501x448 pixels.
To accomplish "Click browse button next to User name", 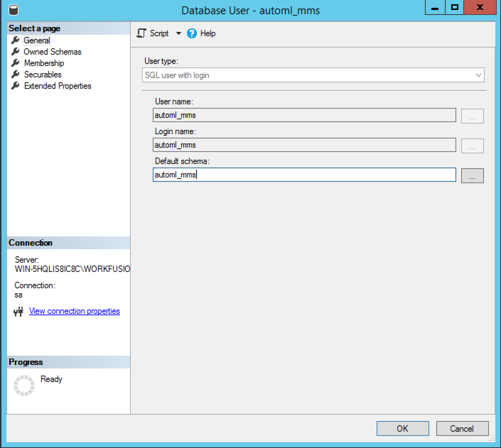I will click(472, 116).
